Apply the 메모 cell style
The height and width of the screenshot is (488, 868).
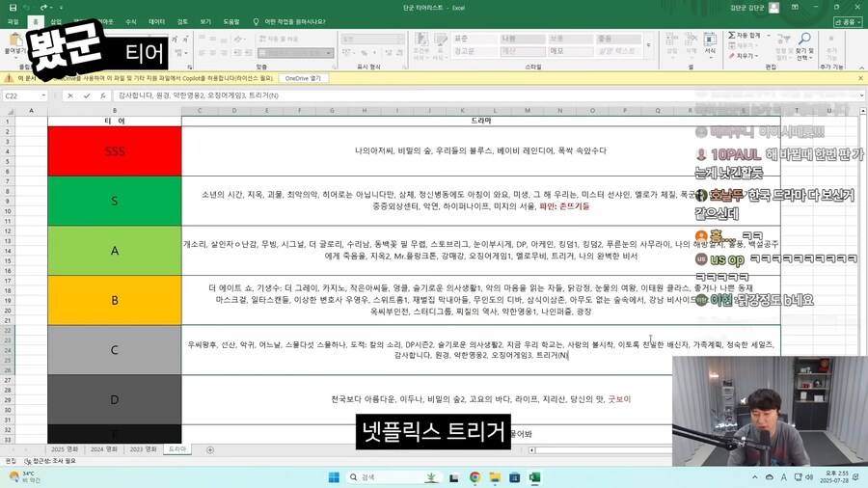(571, 51)
